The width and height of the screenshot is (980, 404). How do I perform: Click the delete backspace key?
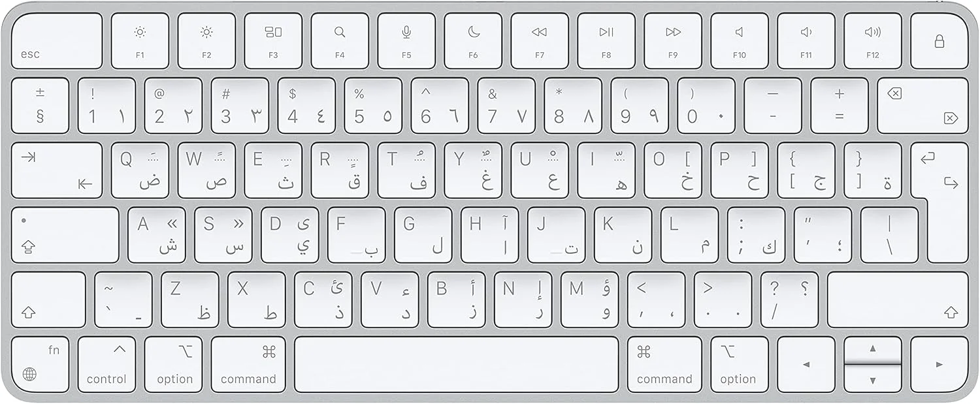(923, 106)
